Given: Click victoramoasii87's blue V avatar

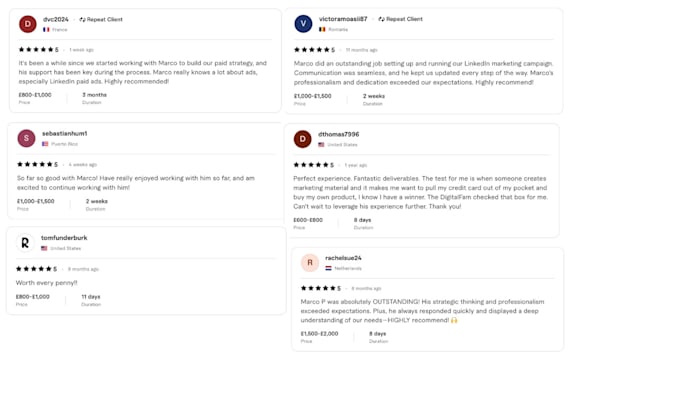Looking at the screenshot, I should (303, 23).
